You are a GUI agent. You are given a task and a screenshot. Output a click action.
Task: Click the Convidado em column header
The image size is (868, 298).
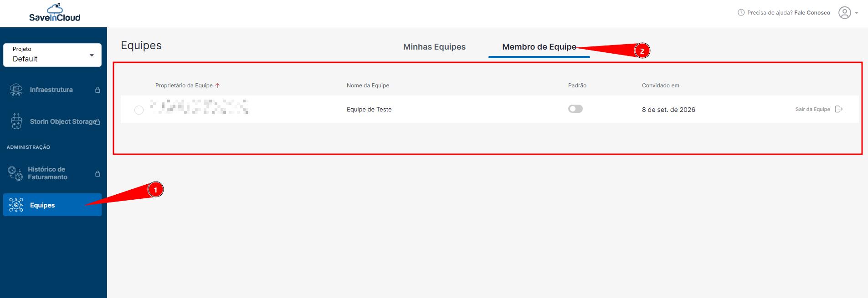[661, 86]
